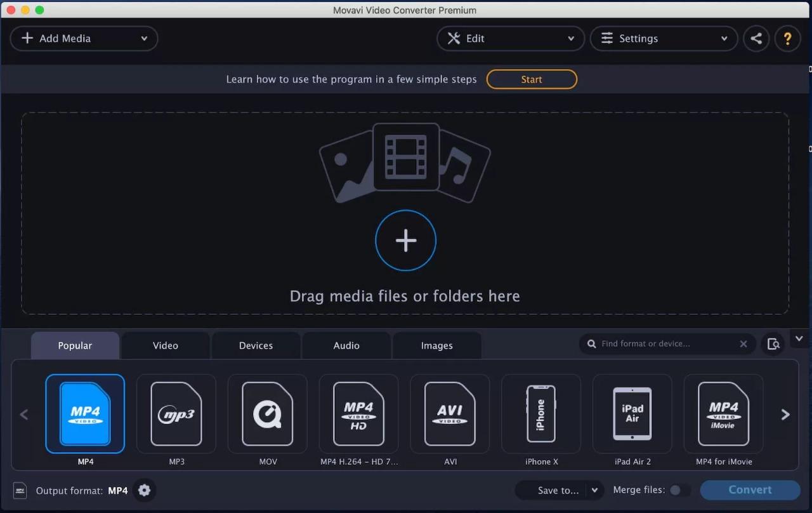Toggle the Merge files switch
The image size is (812, 513).
[679, 490]
